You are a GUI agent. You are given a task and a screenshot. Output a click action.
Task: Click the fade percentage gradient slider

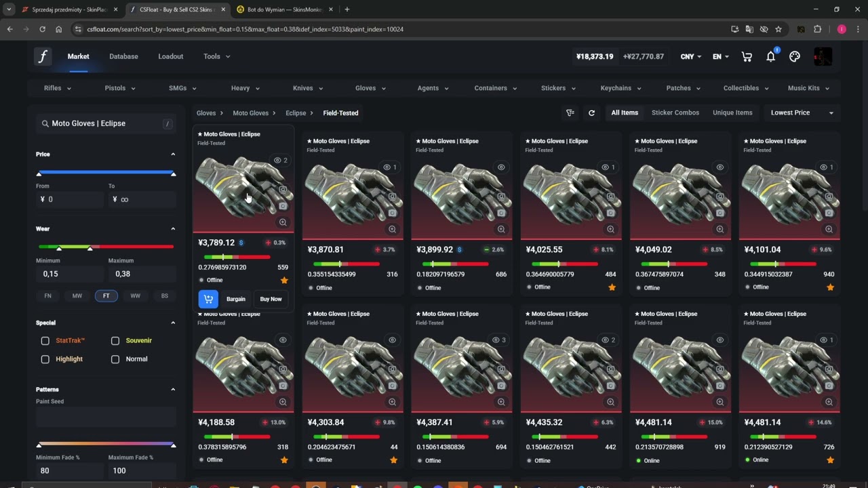pyautogui.click(x=106, y=444)
